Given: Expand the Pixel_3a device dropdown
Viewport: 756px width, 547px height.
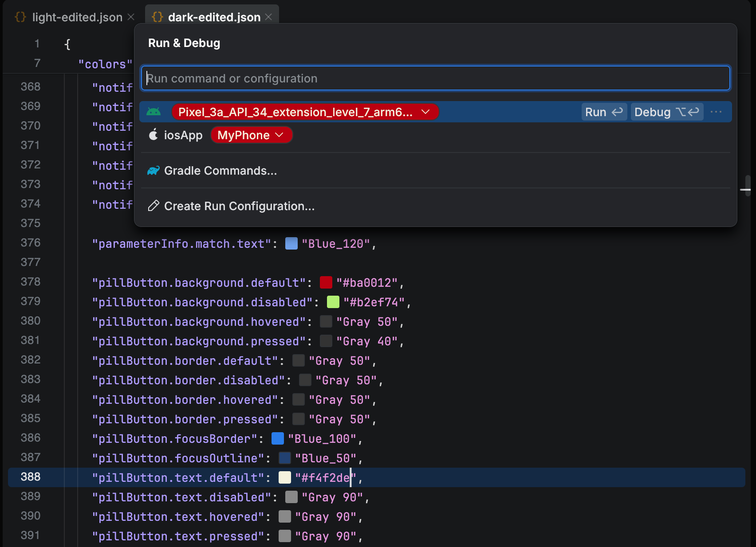Looking at the screenshot, I should pos(425,112).
